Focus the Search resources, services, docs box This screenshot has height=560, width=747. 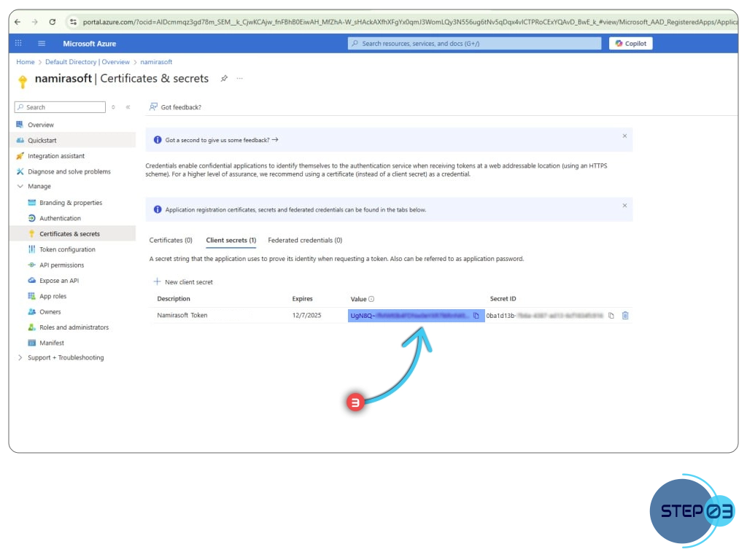[x=474, y=44]
